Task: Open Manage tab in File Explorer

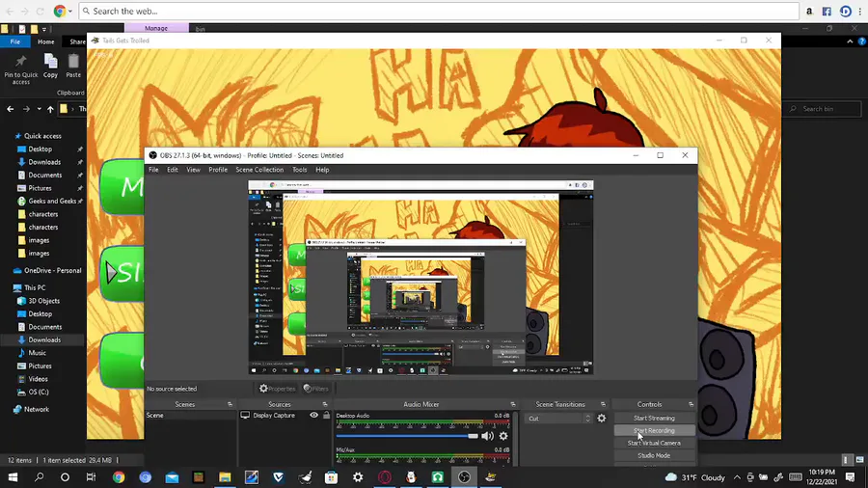Action: (x=156, y=28)
